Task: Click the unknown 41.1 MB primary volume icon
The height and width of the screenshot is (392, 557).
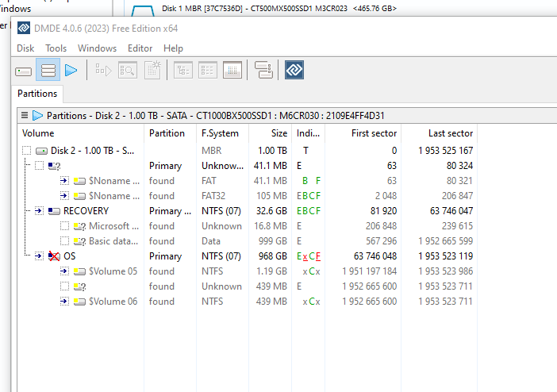Action: (54, 166)
